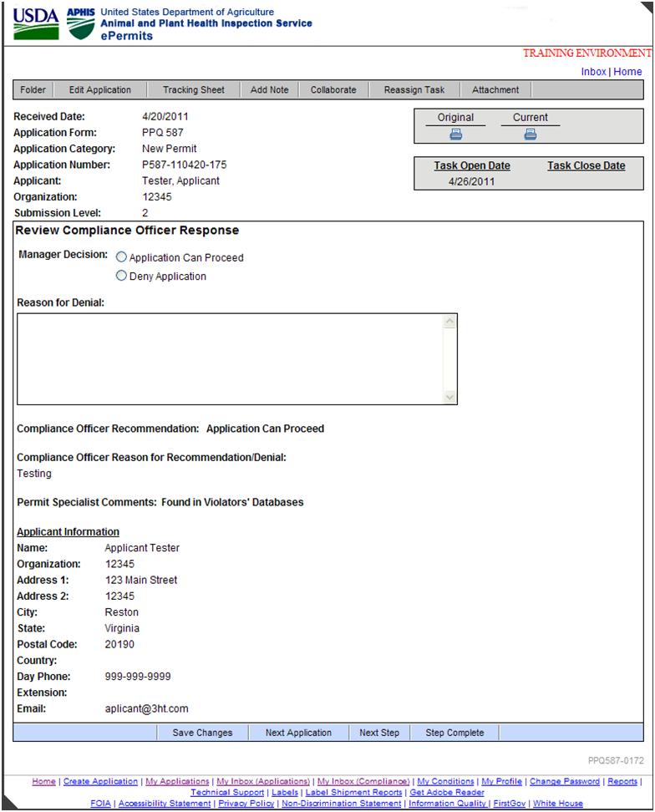Click the day phone 999-999-9999
The image size is (655, 812).
pyautogui.click(x=138, y=677)
